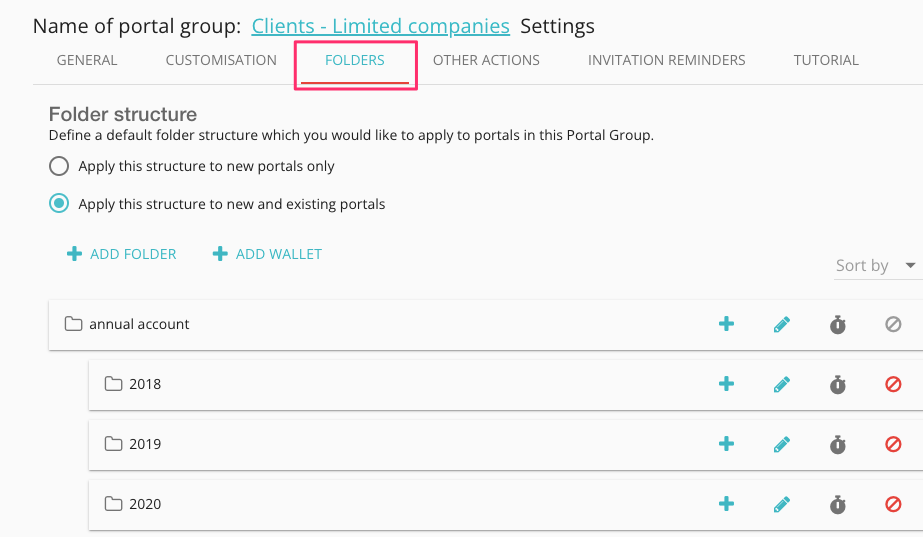
Task: Click red delete icon for 2020 folder
Action: pyautogui.click(x=894, y=504)
